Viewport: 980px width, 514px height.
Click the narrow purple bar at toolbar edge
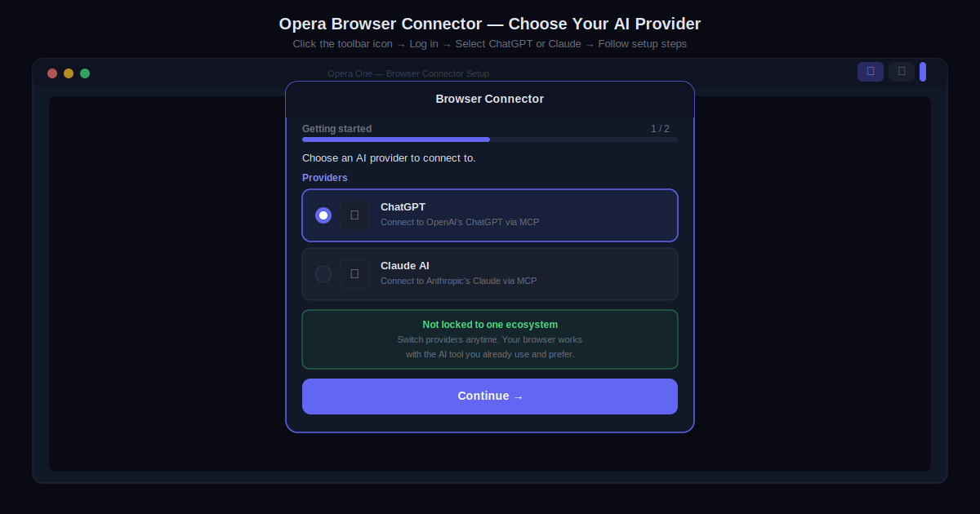[923, 72]
